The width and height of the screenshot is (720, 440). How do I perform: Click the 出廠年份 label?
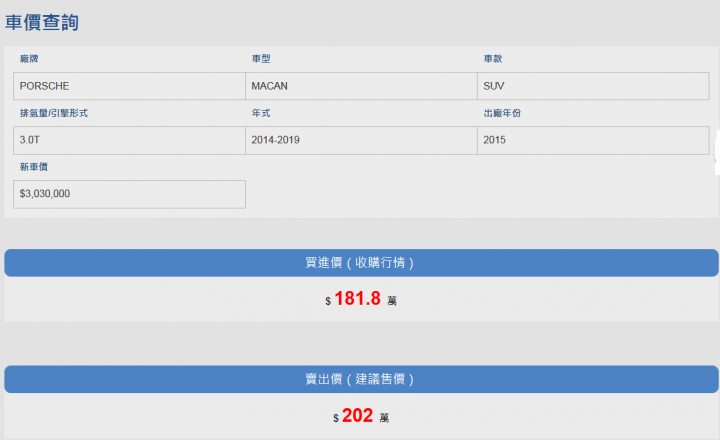[502, 113]
